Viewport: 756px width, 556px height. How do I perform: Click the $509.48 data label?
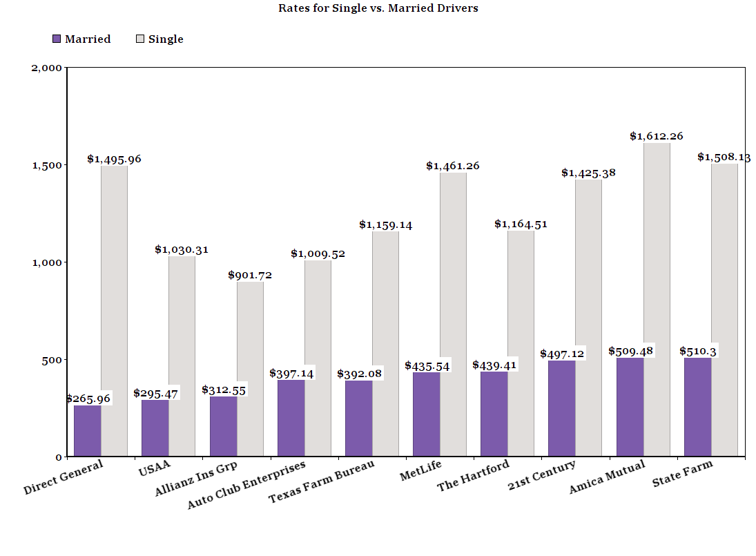[630, 352]
